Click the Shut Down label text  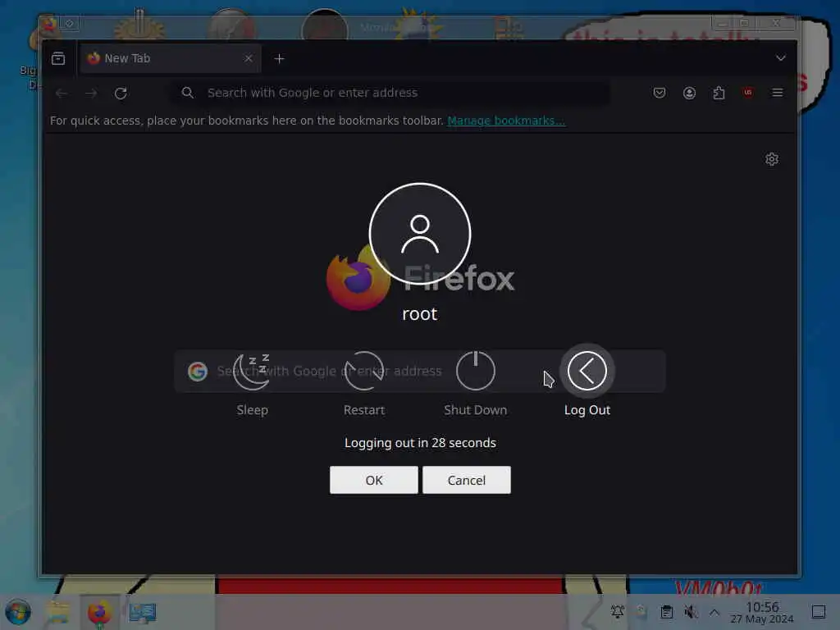475,410
